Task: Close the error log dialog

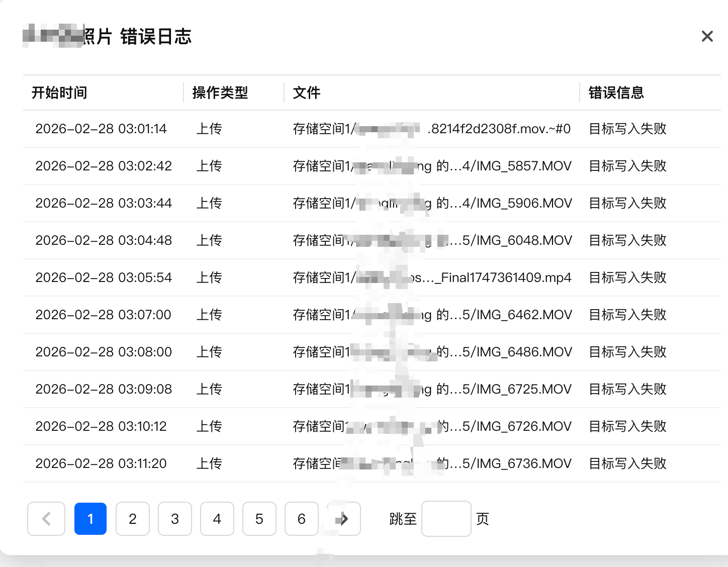Action: click(707, 36)
